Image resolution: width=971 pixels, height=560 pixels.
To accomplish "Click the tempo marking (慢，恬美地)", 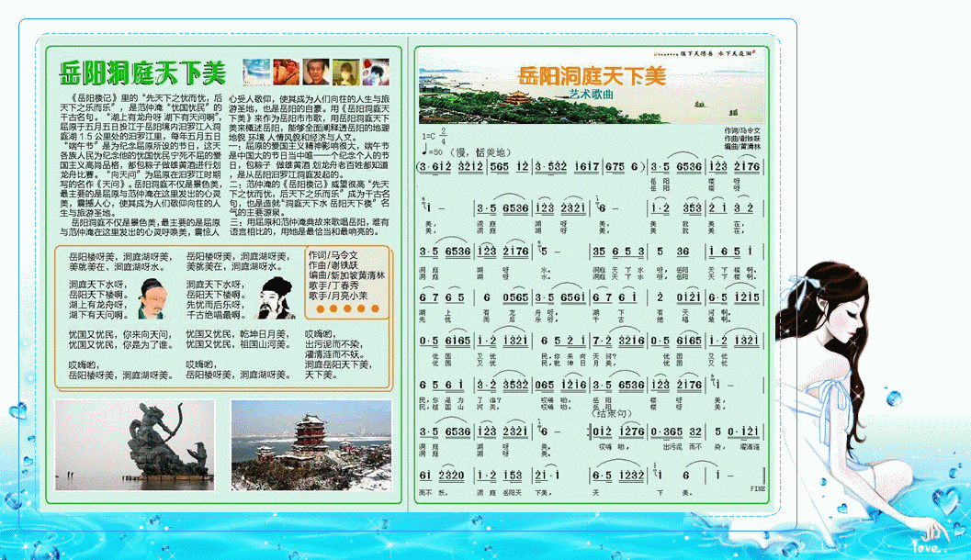I will (480, 152).
